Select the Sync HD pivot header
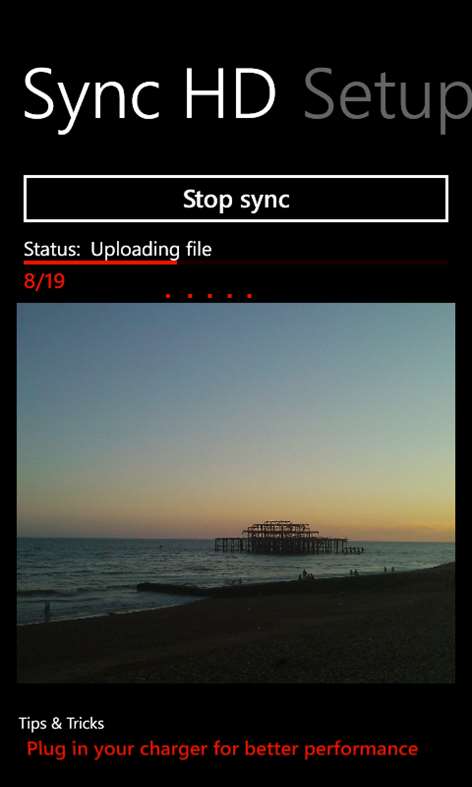This screenshot has height=787, width=472. pos(150,97)
